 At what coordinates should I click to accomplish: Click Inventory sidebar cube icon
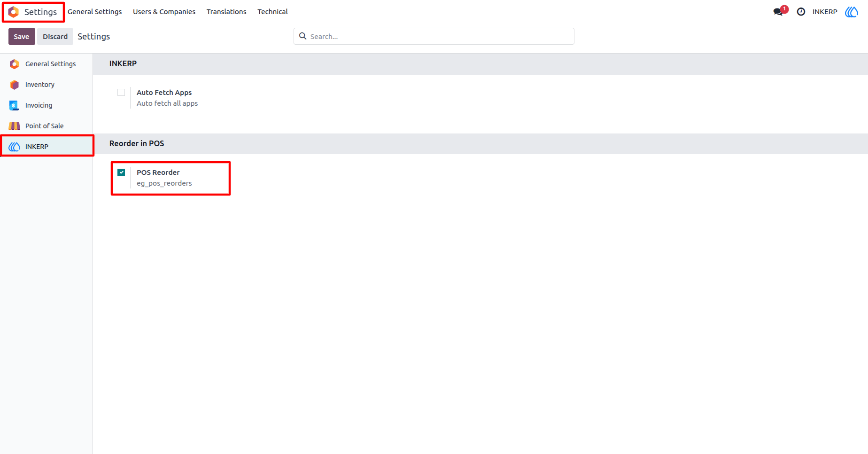[15, 85]
